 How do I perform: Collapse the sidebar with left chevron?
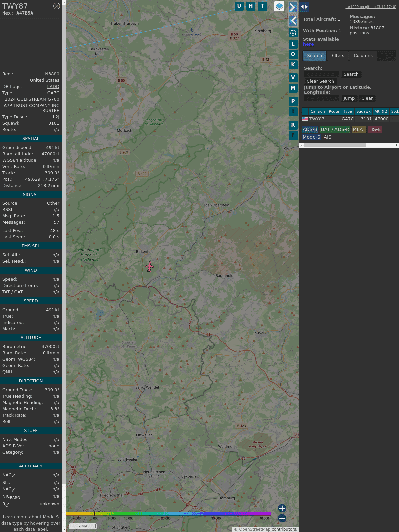[293, 21]
